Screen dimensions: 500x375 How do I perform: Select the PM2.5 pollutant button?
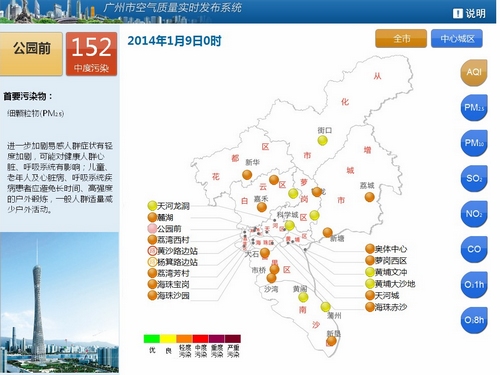coord(474,108)
